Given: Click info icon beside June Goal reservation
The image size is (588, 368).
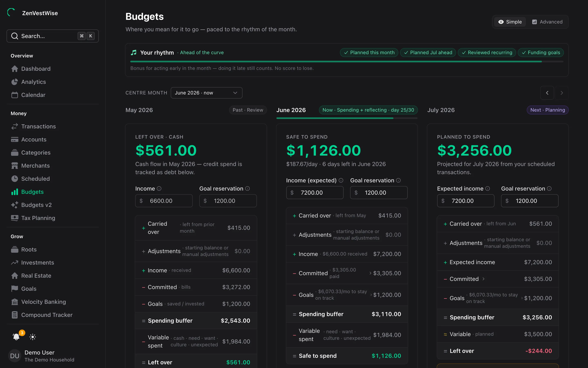Looking at the screenshot, I should coord(399,180).
